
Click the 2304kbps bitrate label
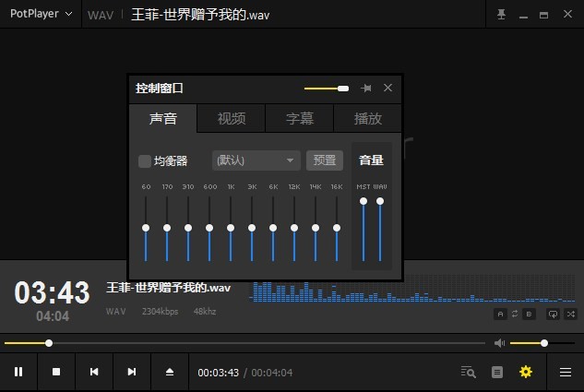(x=160, y=311)
